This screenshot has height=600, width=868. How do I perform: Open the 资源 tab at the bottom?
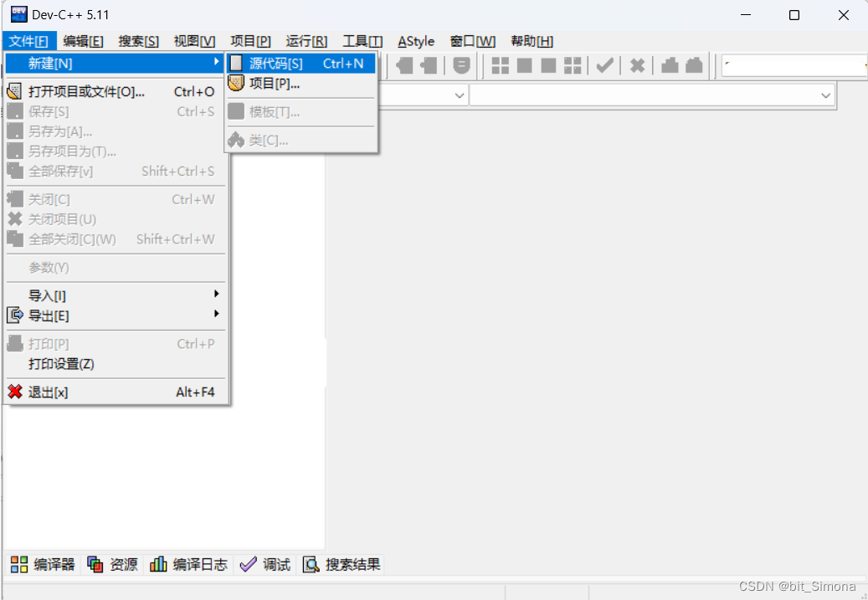click(x=112, y=565)
